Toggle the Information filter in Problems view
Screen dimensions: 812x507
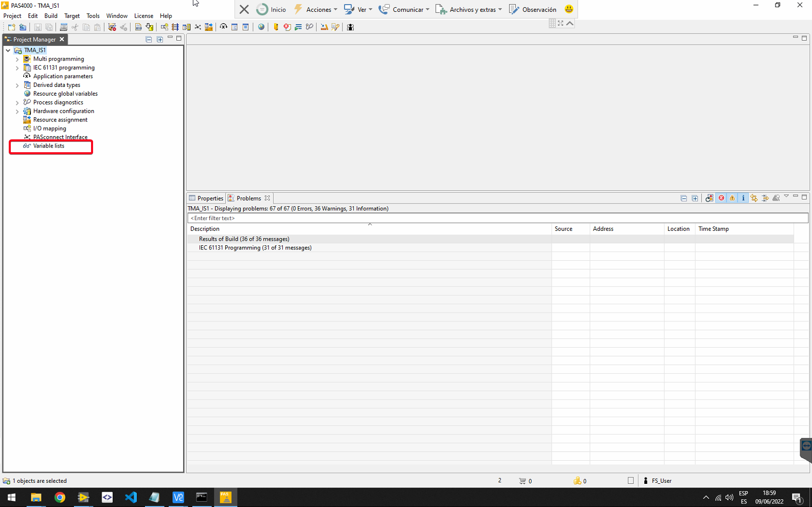coord(743,198)
